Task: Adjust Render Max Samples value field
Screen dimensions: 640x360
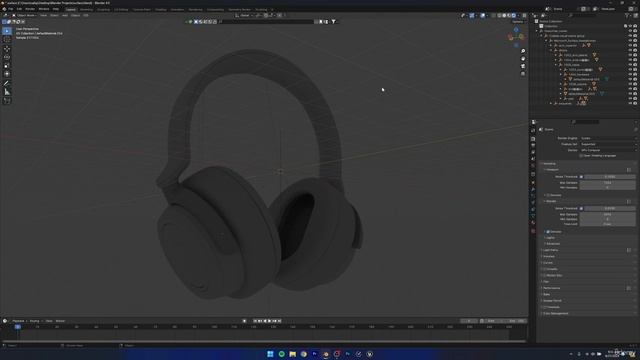Action: coord(607,214)
